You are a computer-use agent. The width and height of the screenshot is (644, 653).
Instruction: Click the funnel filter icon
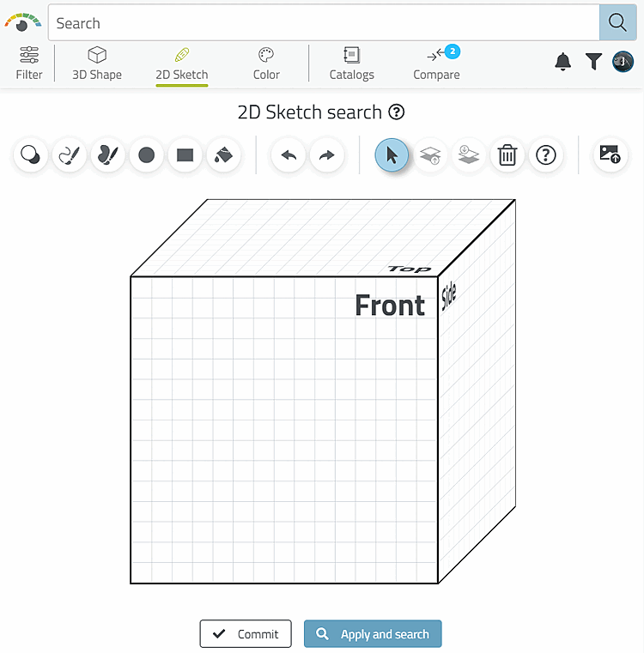tap(593, 62)
